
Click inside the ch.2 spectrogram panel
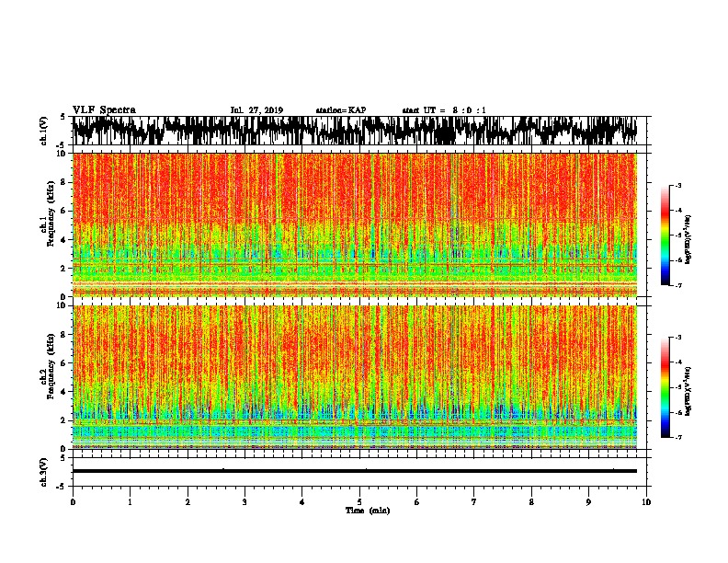[355, 377]
